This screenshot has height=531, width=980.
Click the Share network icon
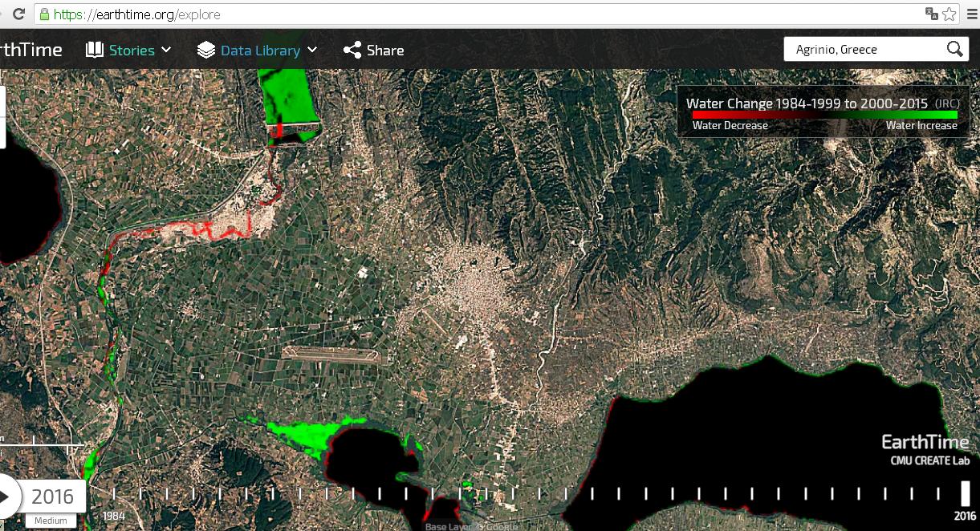352,50
